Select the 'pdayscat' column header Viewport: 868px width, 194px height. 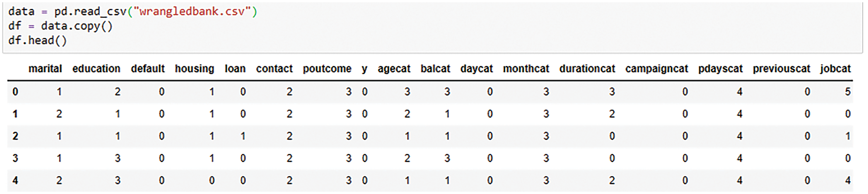pyautogui.click(x=720, y=69)
